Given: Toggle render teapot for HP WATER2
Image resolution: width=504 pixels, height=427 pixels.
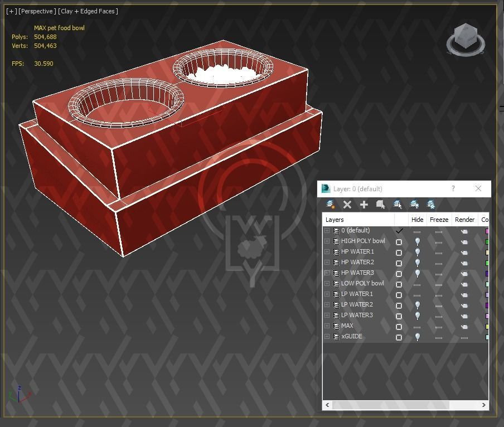Looking at the screenshot, I should coord(464,263).
